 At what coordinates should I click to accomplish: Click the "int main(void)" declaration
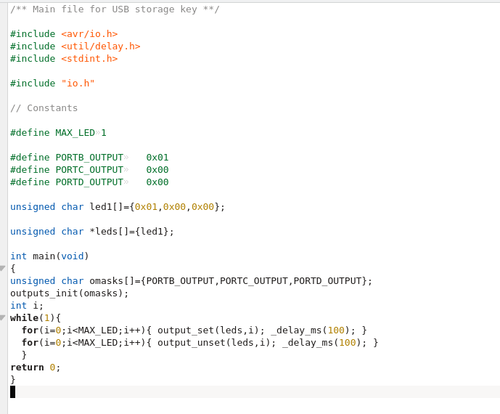pos(49,256)
